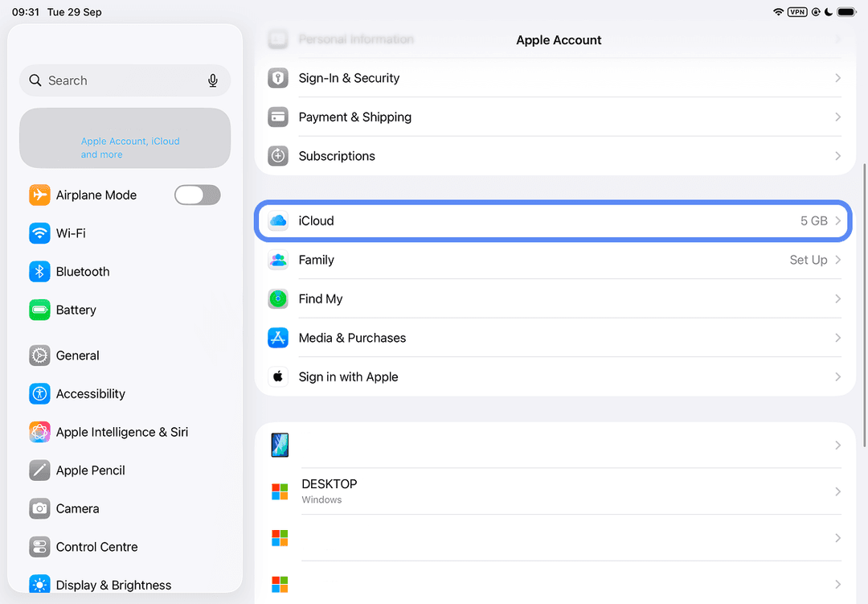The image size is (868, 604).
Task: Open Media & Purchases label
Action: coord(352,338)
